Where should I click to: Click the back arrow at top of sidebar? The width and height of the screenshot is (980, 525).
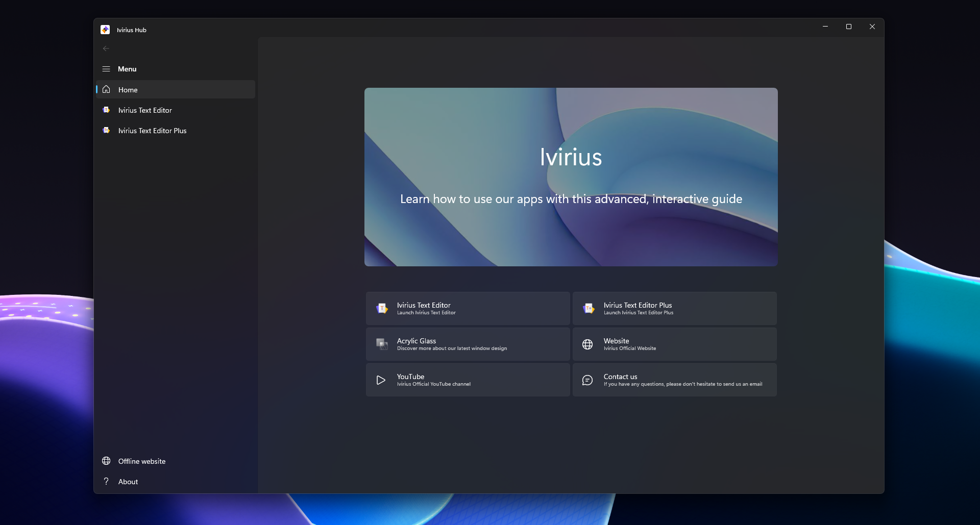[x=106, y=48]
